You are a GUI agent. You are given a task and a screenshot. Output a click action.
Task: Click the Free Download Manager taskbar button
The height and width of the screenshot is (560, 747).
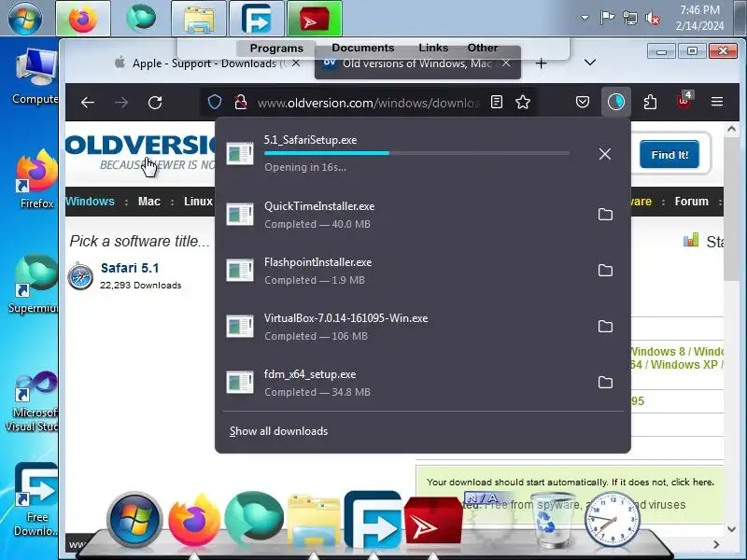pyautogui.click(x=256, y=18)
